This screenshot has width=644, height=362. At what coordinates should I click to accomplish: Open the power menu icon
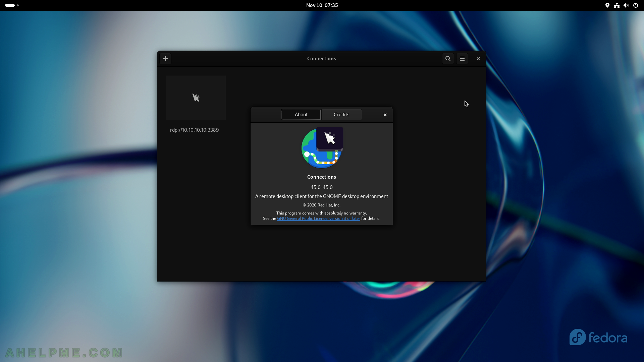pyautogui.click(x=635, y=5)
